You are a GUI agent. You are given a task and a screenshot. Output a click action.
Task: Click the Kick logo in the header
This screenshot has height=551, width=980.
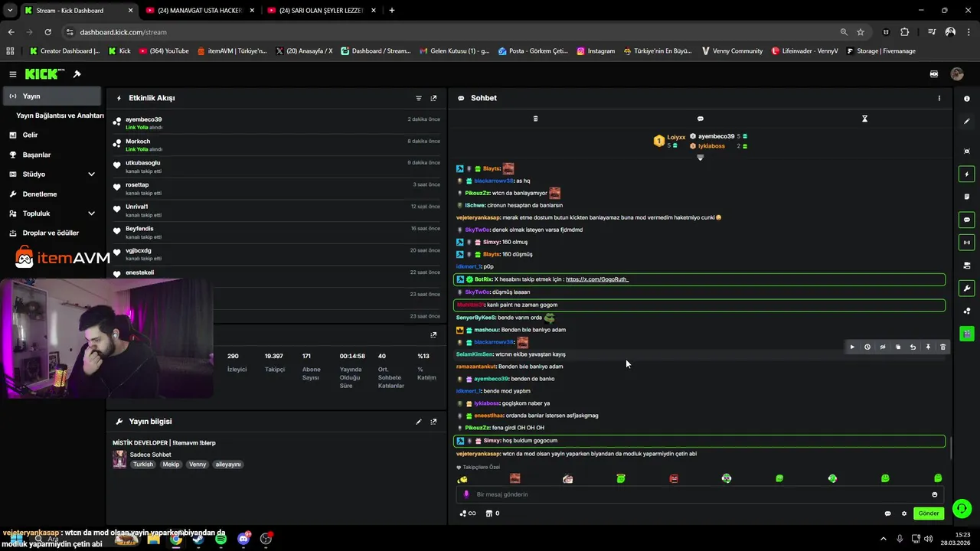tap(44, 74)
